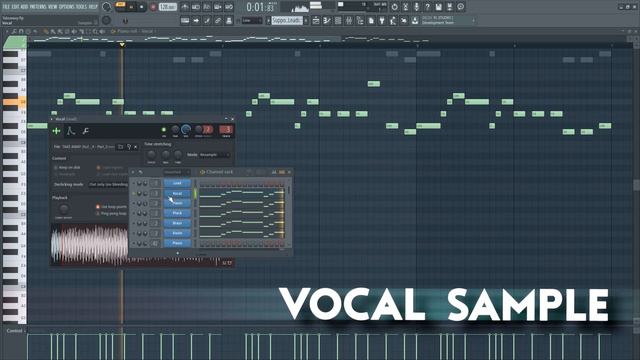The height and width of the screenshot is (360, 640).
Task: Toggle Ping pong loop option
Action: (x=98, y=213)
